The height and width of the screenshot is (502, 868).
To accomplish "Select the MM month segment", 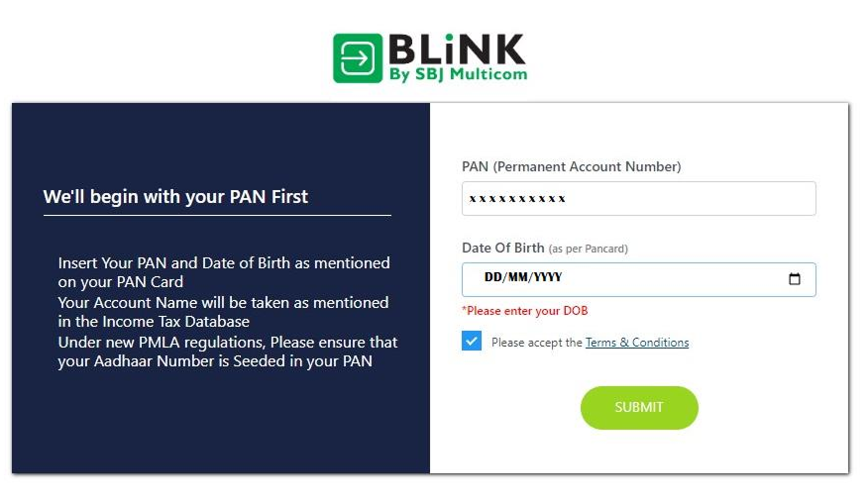I will coord(517,278).
